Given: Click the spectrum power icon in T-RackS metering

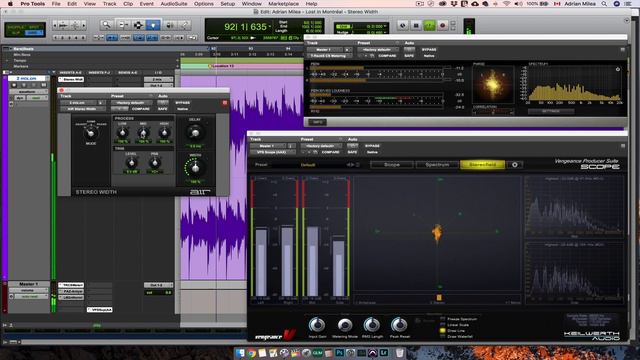Looking at the screenshot, I should click(618, 69).
